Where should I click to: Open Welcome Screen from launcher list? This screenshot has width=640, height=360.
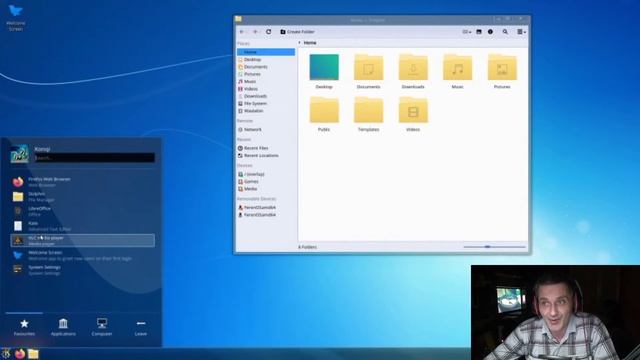(82, 256)
